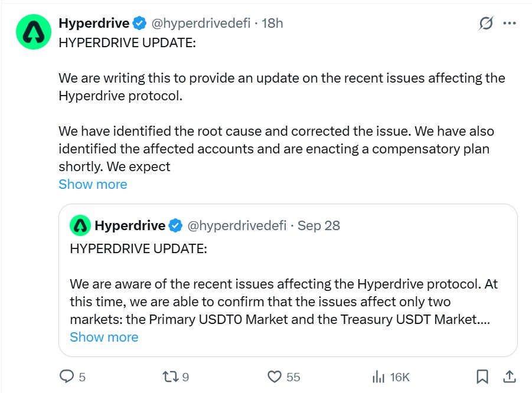Image resolution: width=532 pixels, height=393 pixels.
Task: Open the @hyperdrivedefi handle in the main post
Action: 201,23
